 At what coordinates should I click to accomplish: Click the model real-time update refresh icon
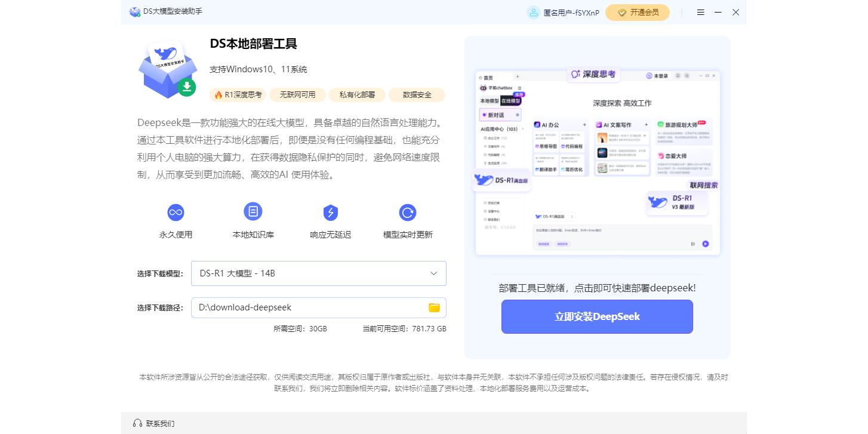click(x=408, y=212)
